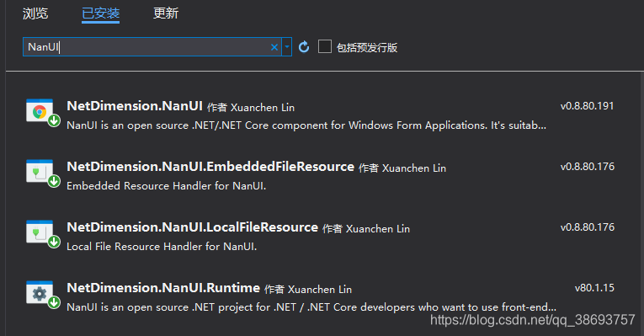Click the NetDimension.NanUI.Runtime gear package icon

point(43,295)
